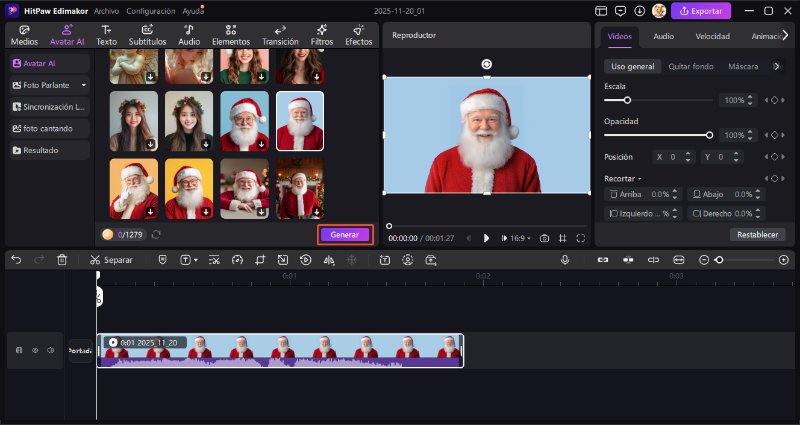Click the Generar button

coord(345,235)
